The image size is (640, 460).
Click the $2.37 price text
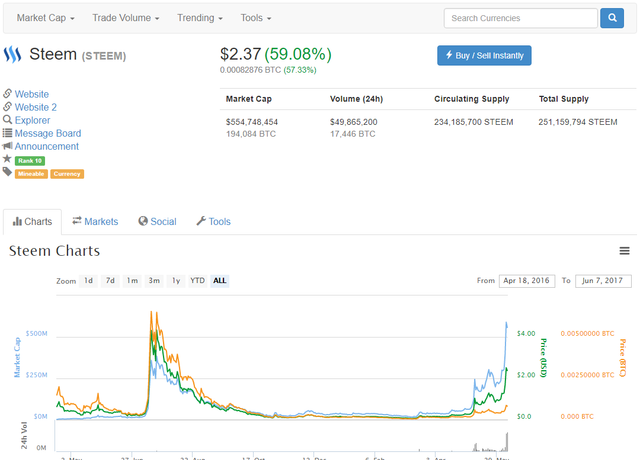(240, 54)
